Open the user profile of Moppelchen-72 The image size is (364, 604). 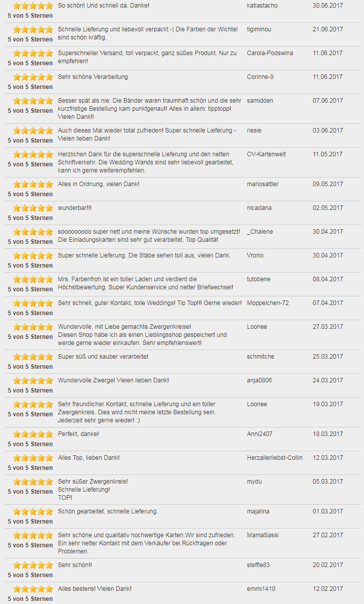tap(267, 303)
